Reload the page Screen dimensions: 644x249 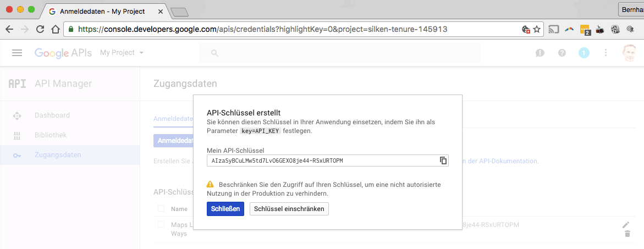point(40,29)
